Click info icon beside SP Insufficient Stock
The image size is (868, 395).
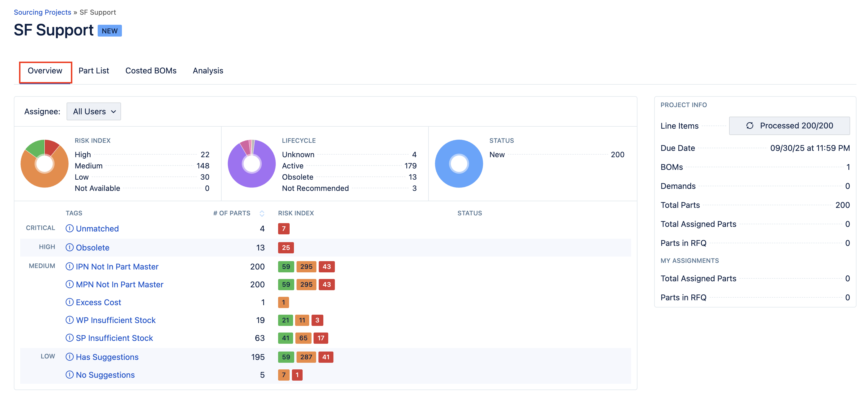pyautogui.click(x=69, y=338)
